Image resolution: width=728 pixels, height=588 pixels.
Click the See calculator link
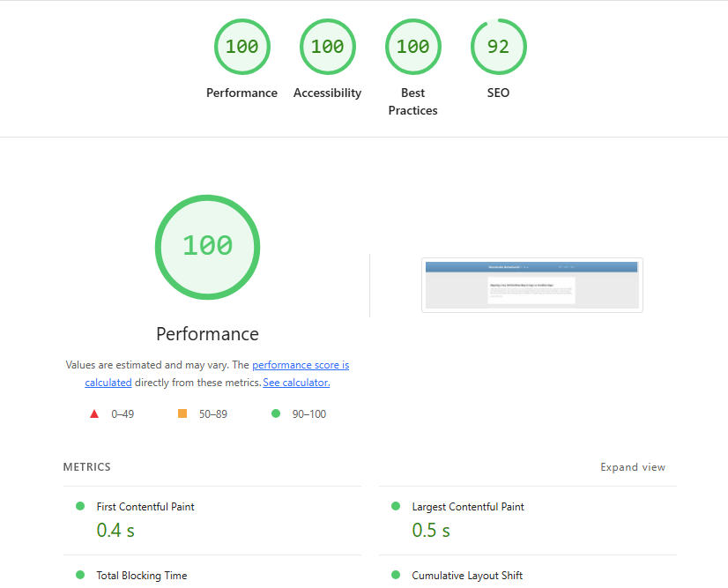point(295,382)
